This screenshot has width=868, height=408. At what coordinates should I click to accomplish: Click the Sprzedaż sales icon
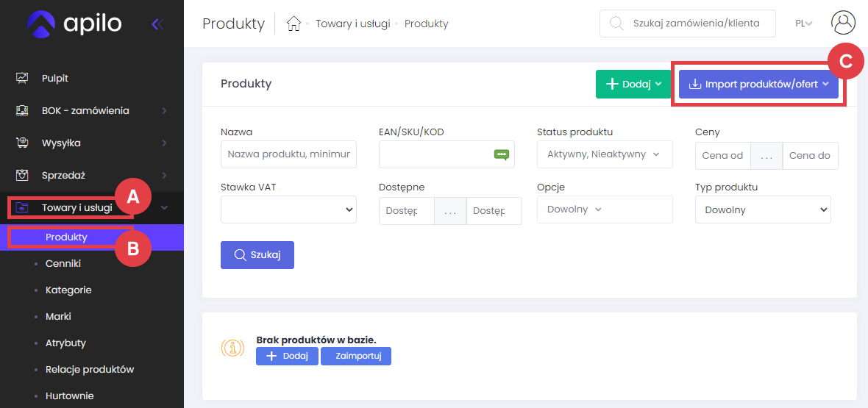click(22, 175)
